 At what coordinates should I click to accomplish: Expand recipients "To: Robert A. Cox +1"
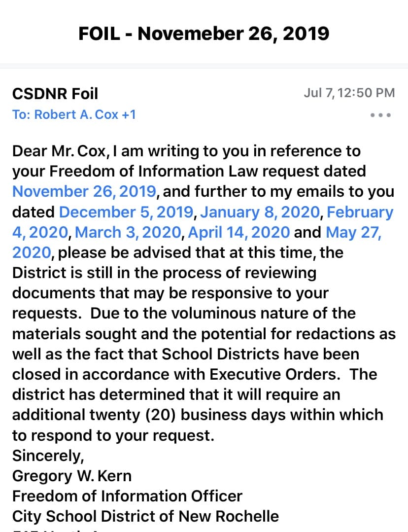pos(74,115)
